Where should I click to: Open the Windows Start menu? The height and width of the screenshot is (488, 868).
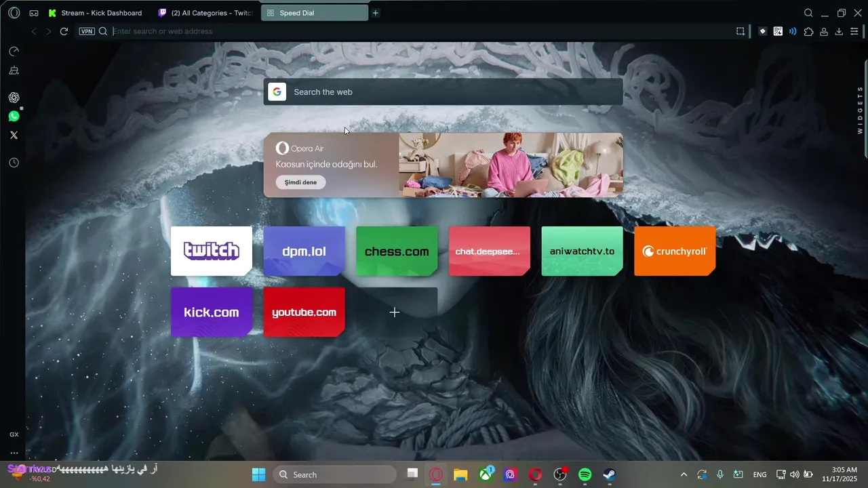point(259,474)
